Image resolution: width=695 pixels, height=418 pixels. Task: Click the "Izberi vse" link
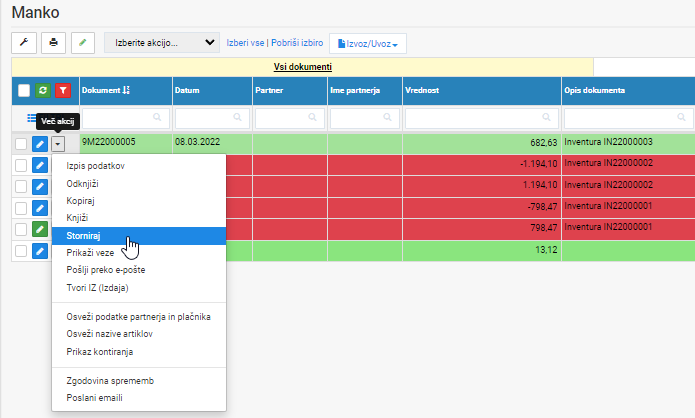(x=245, y=43)
